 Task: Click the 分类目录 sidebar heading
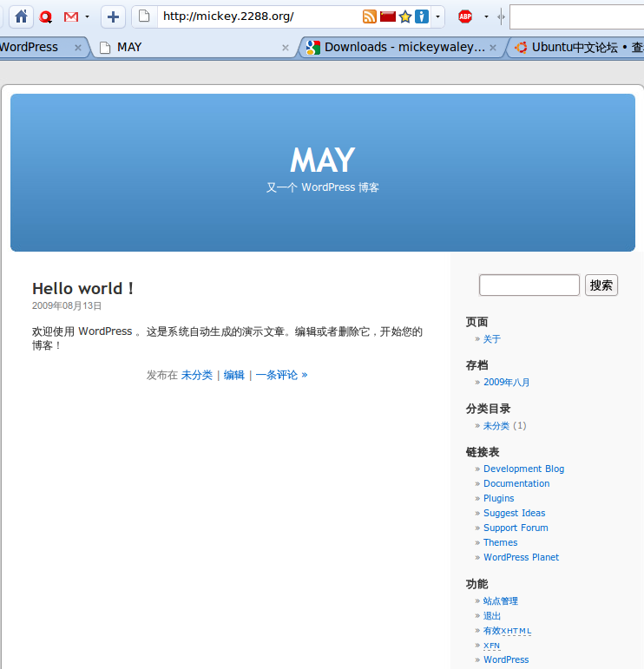tap(488, 409)
